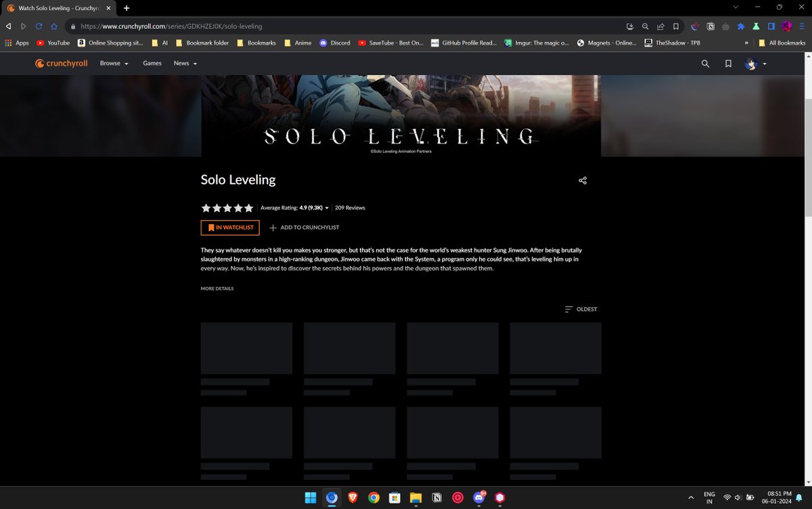Select the Watch Solo Leveling tab
The image size is (812, 509).
pyautogui.click(x=60, y=7)
